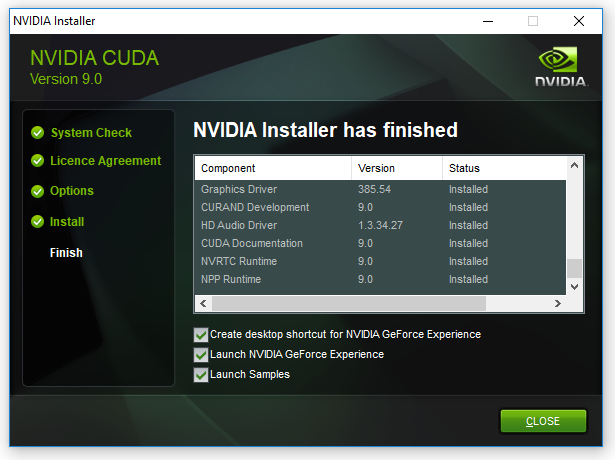Viewport: 615px width, 460px height.
Task: Click the checkmark icon beside Install
Action: [x=38, y=222]
